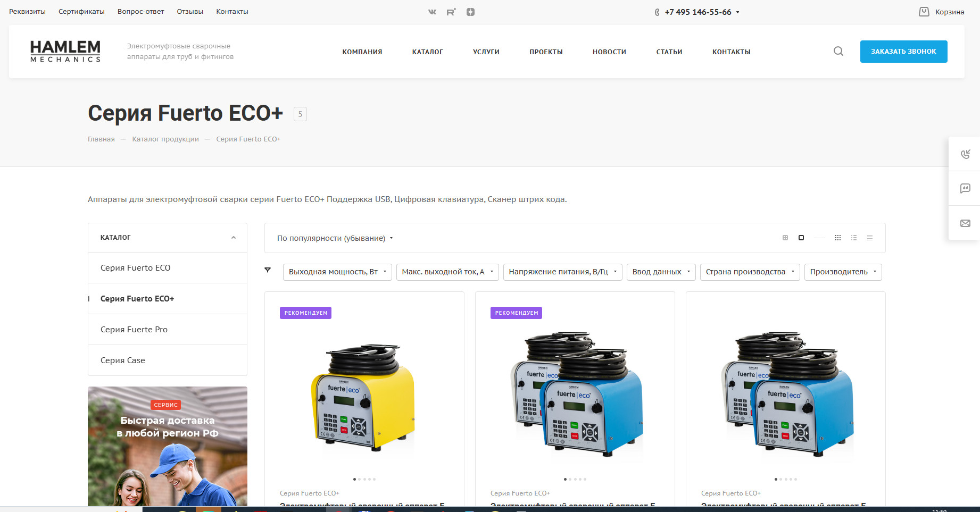Visit the VK social network icon
Image resolution: width=980 pixels, height=512 pixels.
(433, 12)
